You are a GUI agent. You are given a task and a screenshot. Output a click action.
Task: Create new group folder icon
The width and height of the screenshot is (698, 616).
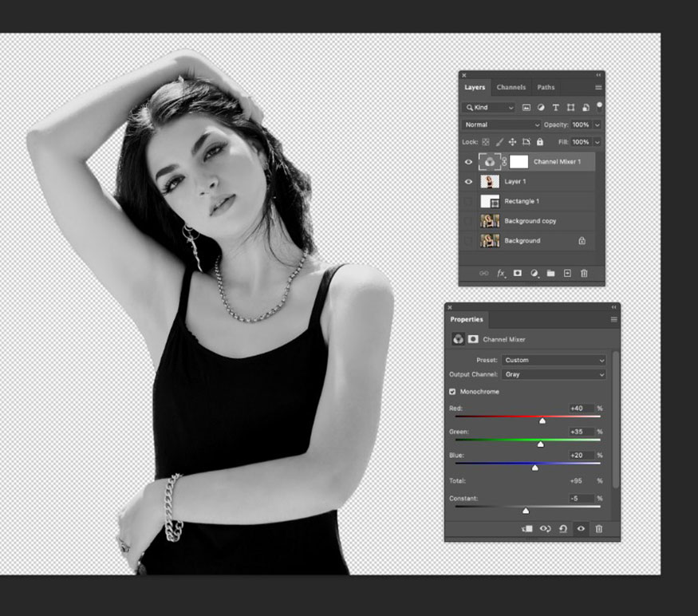pos(550,273)
